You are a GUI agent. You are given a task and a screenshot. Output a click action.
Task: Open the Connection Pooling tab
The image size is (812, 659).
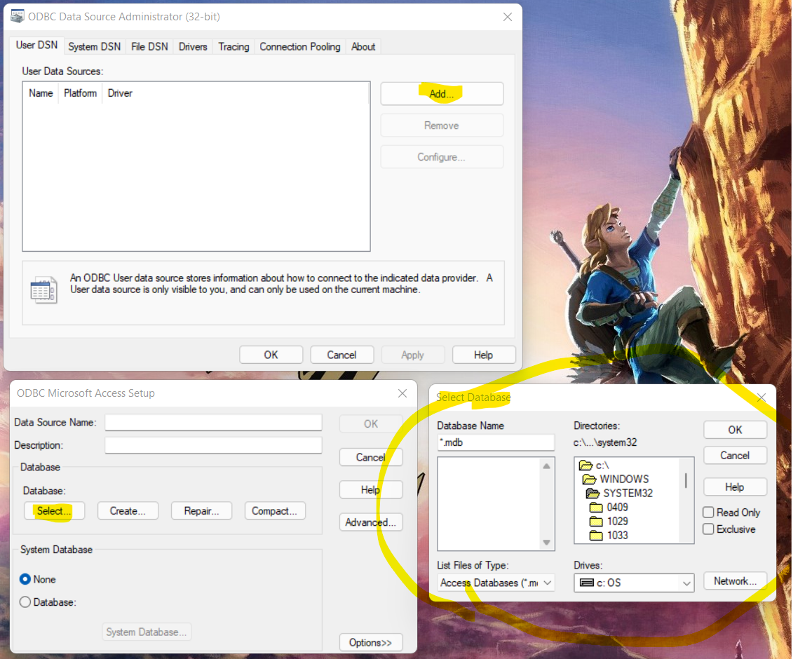coord(300,46)
